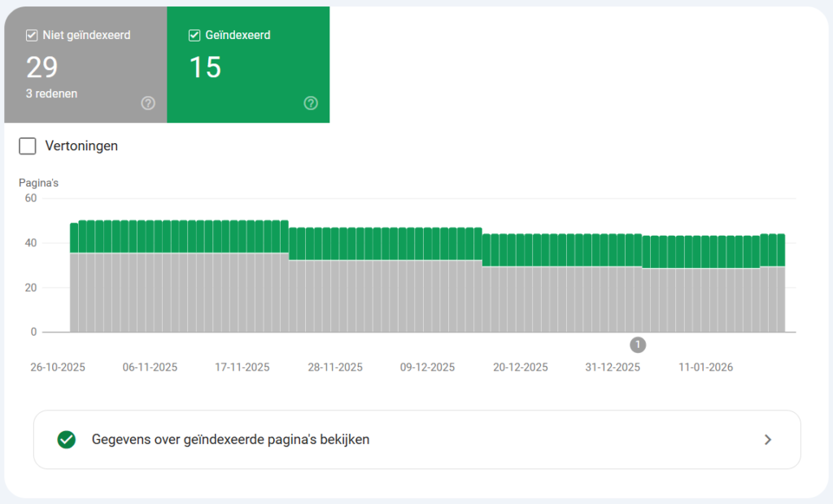Select the green Geïndexeerd card

pos(248,65)
